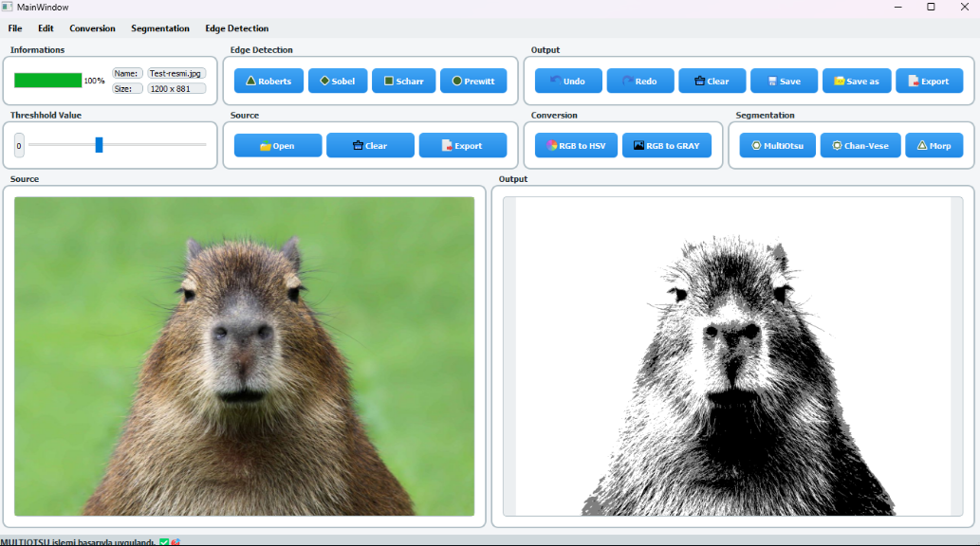Screen dimensions: 980x546
Task: Clear the source image
Action: [x=370, y=146]
